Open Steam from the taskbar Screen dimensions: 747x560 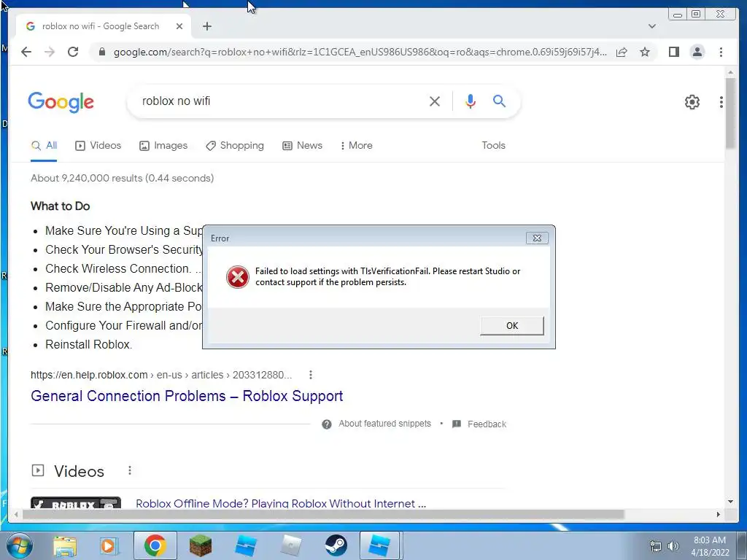tap(336, 545)
